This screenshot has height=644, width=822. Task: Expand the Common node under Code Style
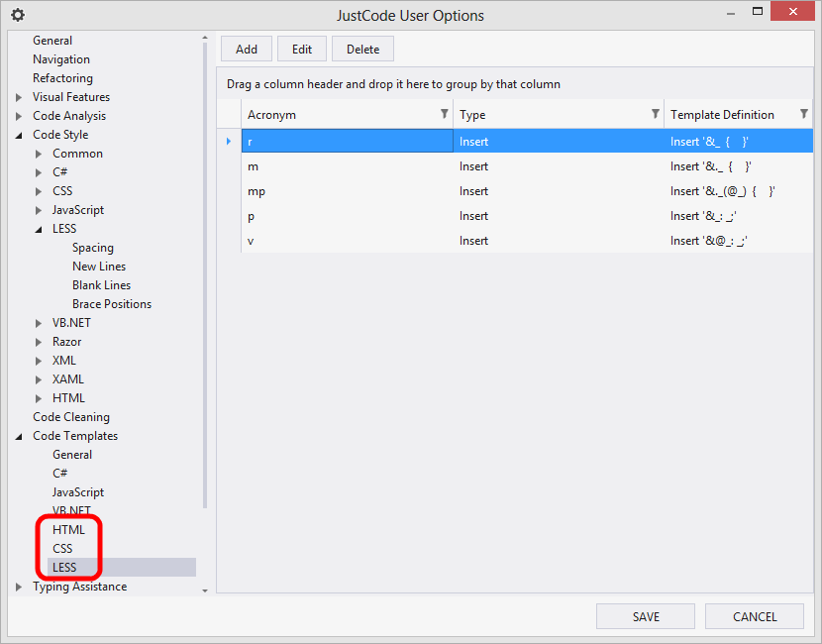[39, 155]
